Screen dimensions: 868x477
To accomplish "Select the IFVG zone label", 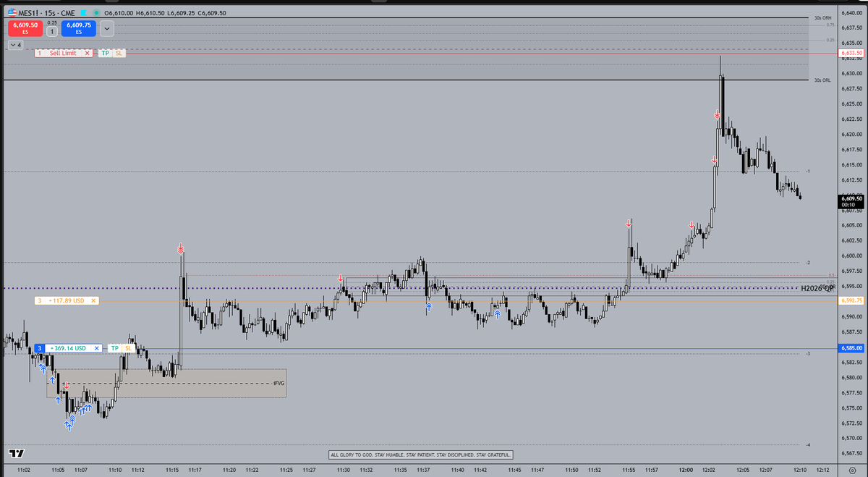I will tap(279, 383).
